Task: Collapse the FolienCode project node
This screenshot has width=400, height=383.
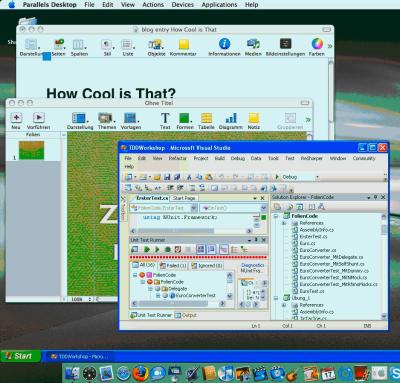Action: coord(276,216)
